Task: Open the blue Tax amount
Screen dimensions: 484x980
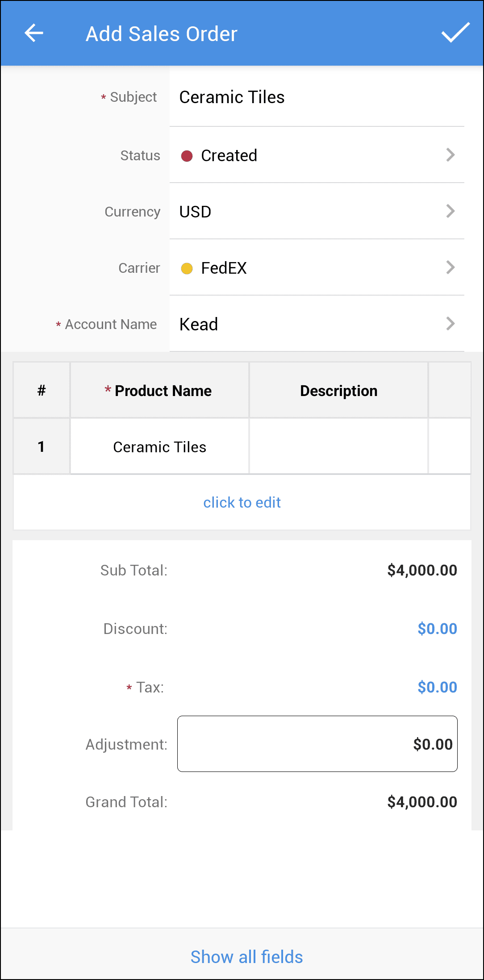Action: [x=437, y=687]
